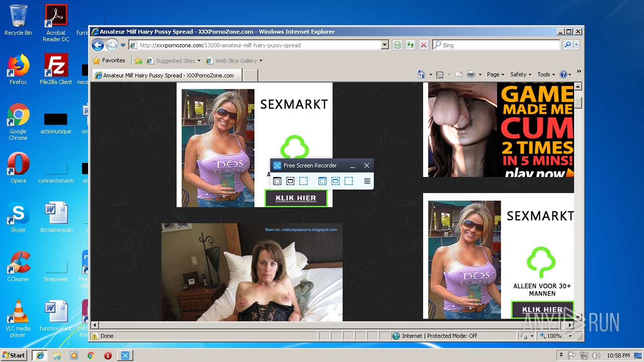Click the Windows Start button
This screenshot has height=362, width=644.
(x=14, y=355)
